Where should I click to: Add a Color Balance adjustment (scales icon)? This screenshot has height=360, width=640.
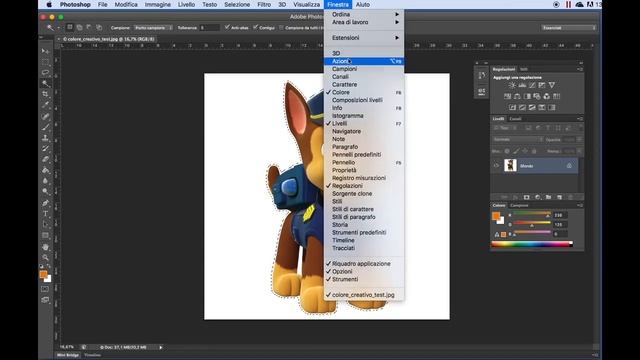517,96
